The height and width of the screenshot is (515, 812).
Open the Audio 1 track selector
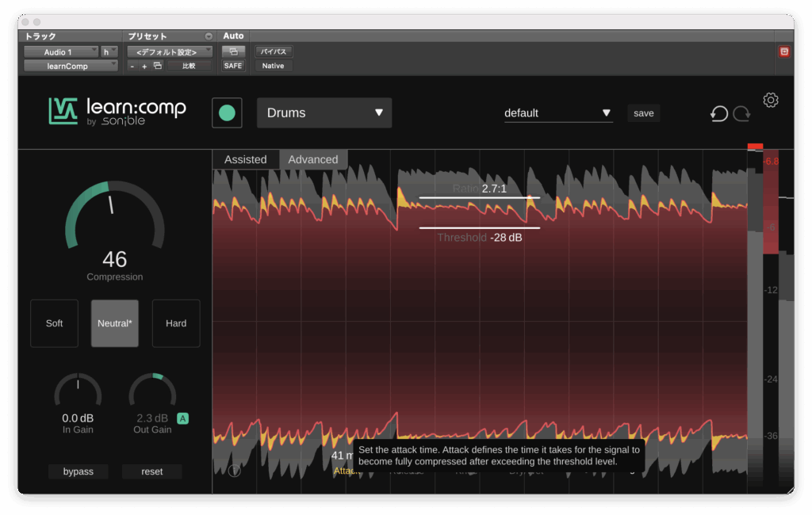[61, 51]
